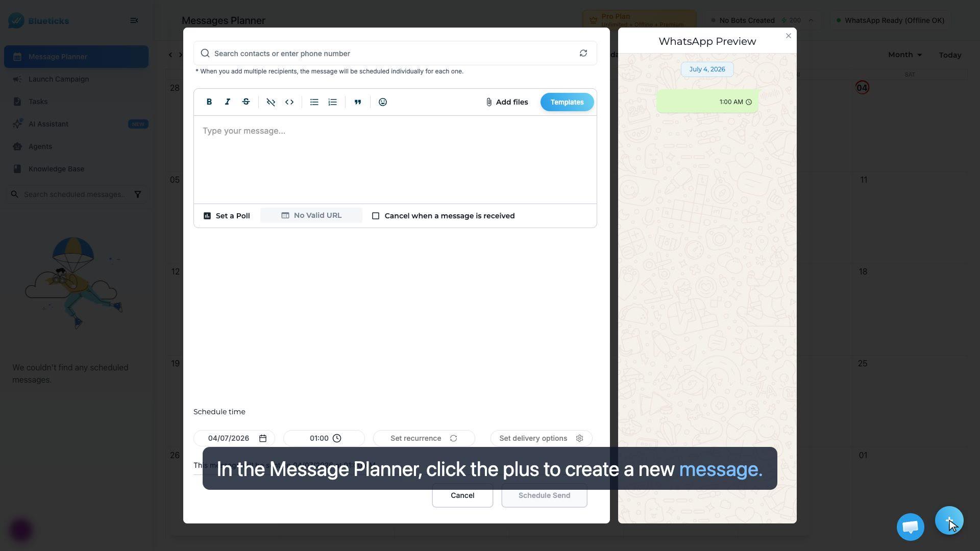Click the plus new message button
The width and height of the screenshot is (980, 551).
point(949,520)
